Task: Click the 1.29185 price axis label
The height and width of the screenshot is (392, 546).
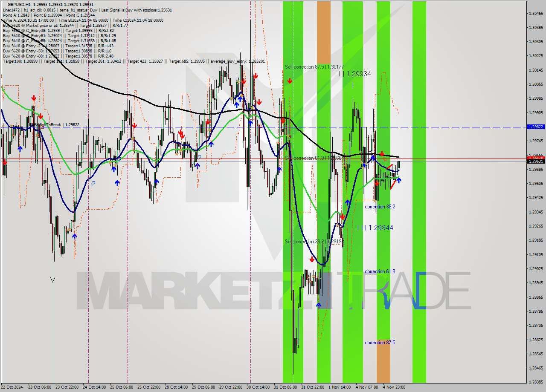Action: pyautogui.click(x=536, y=240)
